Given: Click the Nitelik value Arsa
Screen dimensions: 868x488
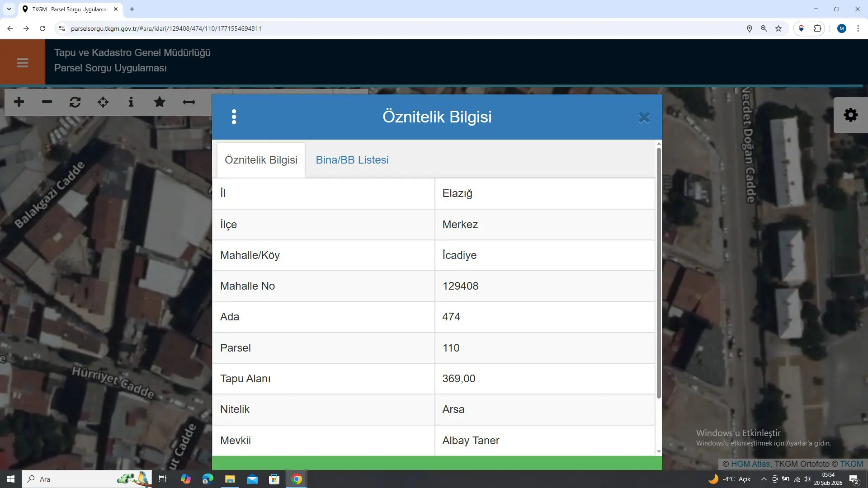Looking at the screenshot, I should coord(453,409).
